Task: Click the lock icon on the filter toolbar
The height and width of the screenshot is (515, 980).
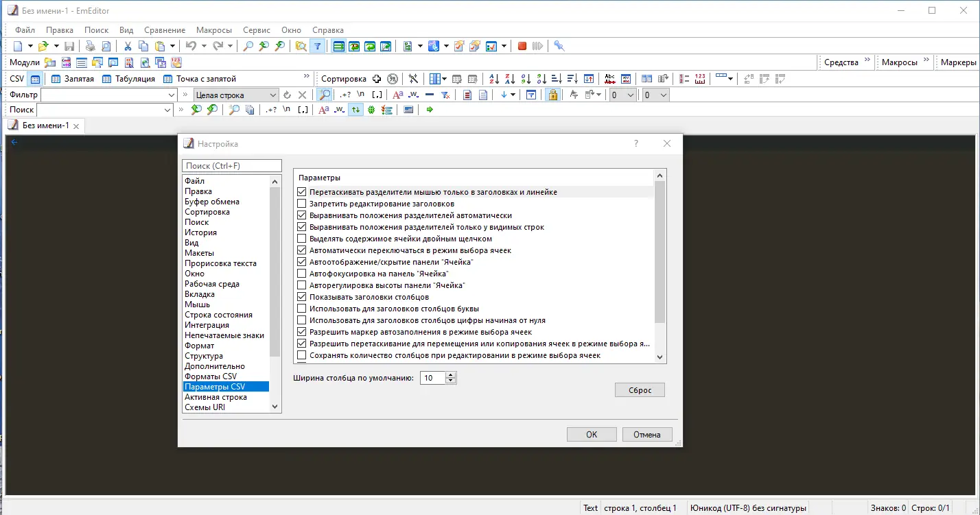Action: pos(553,94)
